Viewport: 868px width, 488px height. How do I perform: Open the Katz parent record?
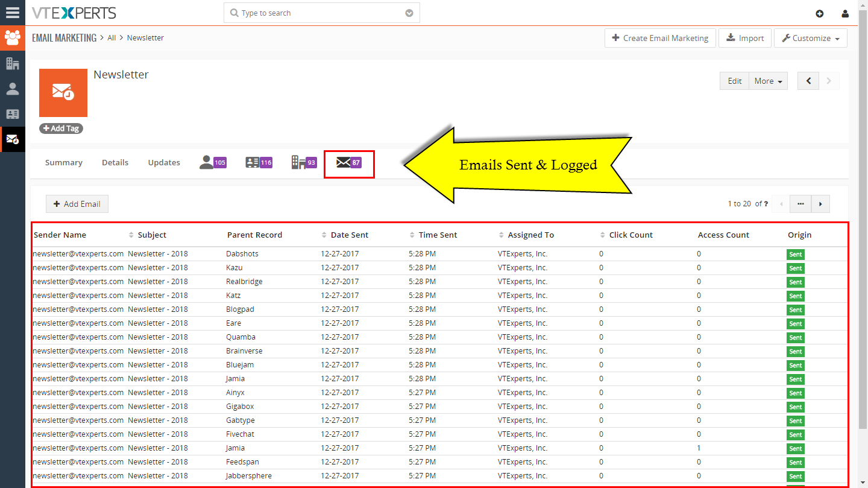pyautogui.click(x=233, y=296)
